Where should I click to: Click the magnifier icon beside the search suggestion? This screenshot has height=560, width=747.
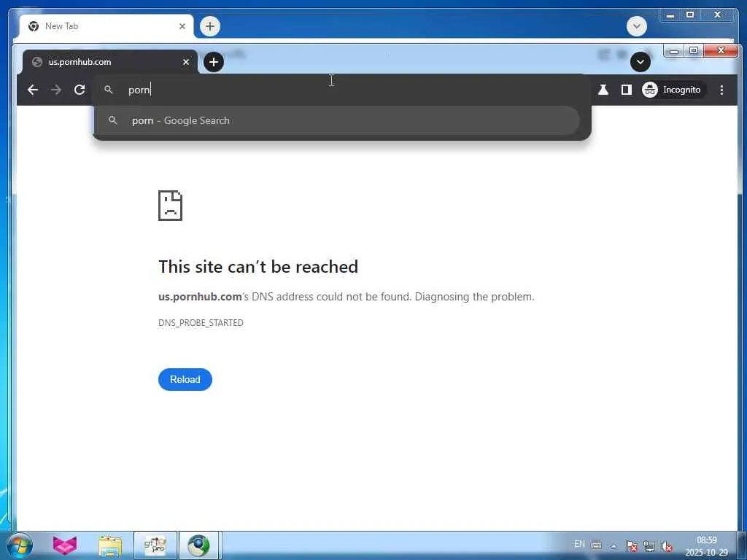click(112, 120)
